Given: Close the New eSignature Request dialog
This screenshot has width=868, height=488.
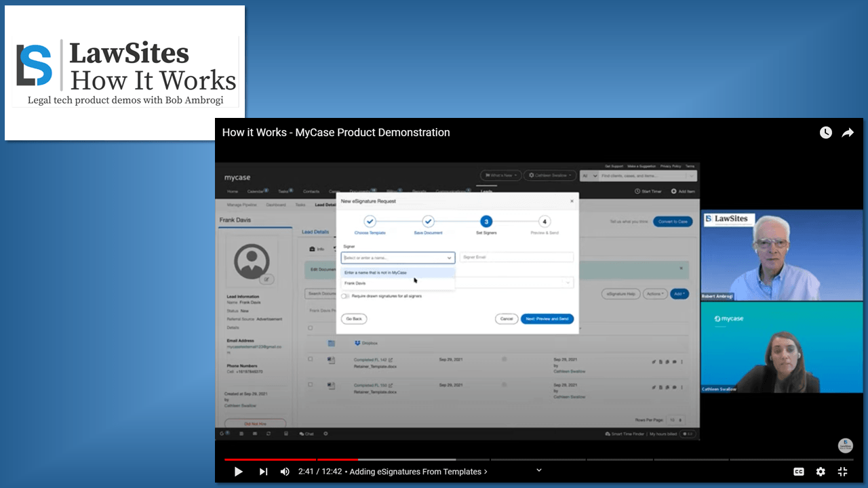Looking at the screenshot, I should 571,201.
